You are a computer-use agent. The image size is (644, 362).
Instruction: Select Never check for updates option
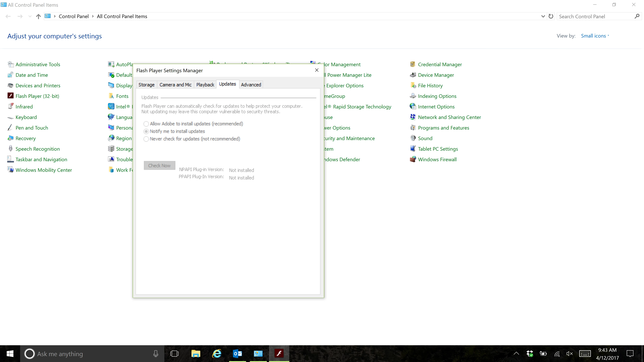tap(146, 139)
